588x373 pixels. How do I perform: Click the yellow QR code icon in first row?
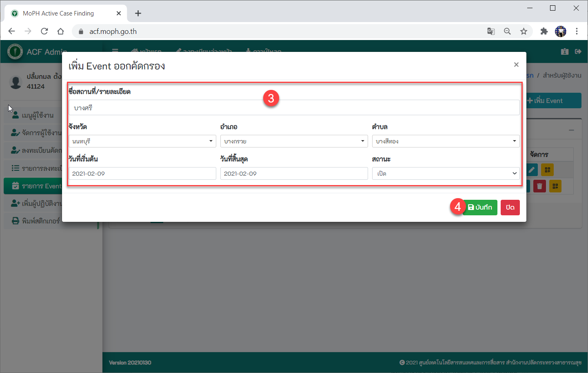[x=548, y=170]
